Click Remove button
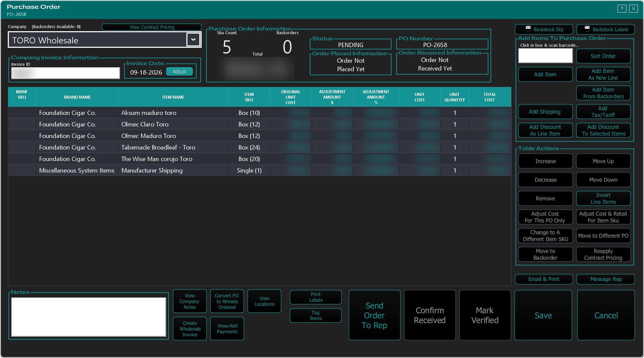This screenshot has height=358, width=644. [545, 198]
